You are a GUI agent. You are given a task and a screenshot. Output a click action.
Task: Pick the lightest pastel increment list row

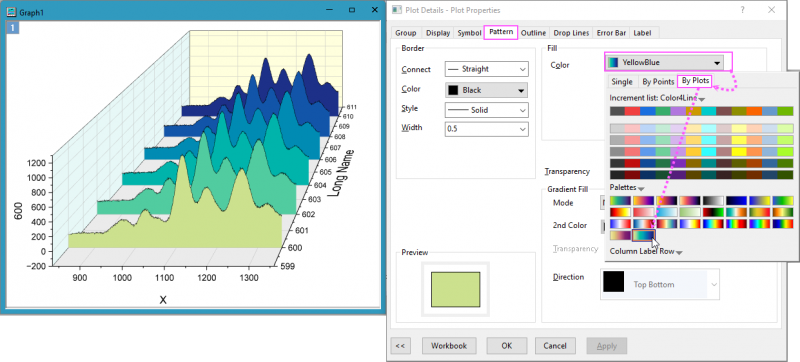(x=701, y=128)
